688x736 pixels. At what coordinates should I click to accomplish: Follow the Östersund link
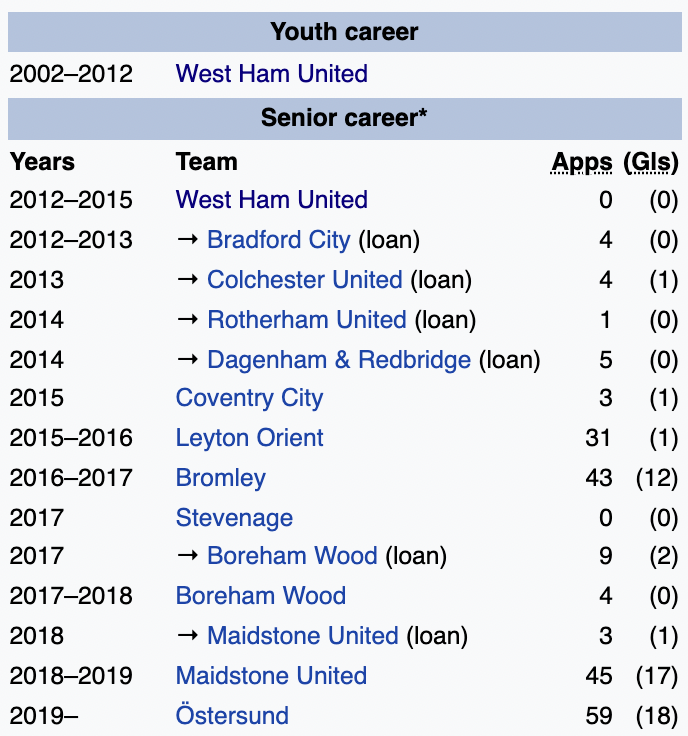click(232, 716)
